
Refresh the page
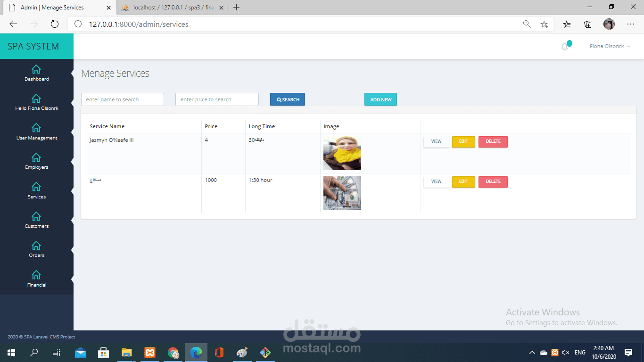[54, 24]
